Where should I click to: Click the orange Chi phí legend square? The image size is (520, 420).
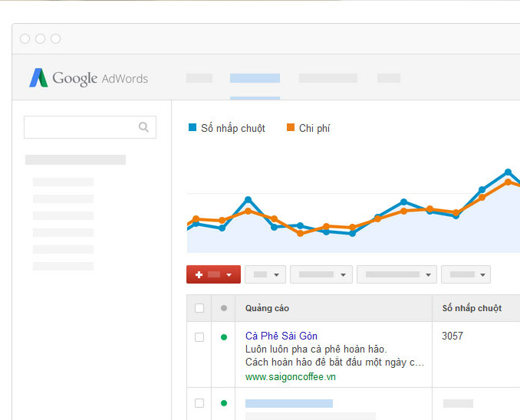tap(291, 128)
